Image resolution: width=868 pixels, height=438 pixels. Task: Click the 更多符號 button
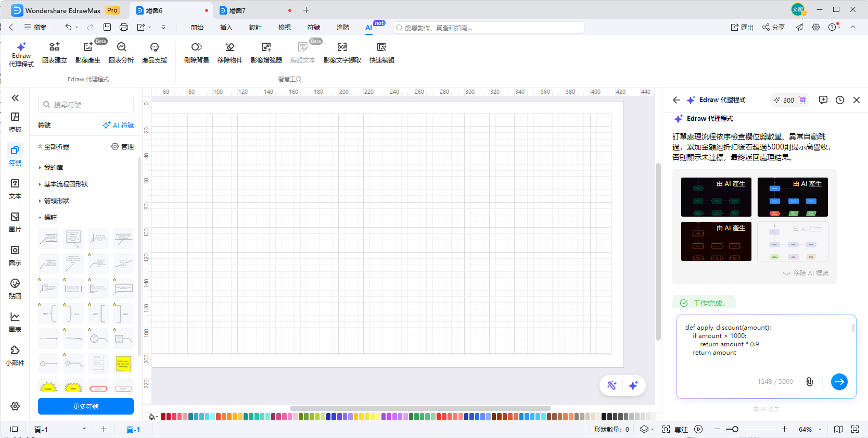click(x=86, y=406)
